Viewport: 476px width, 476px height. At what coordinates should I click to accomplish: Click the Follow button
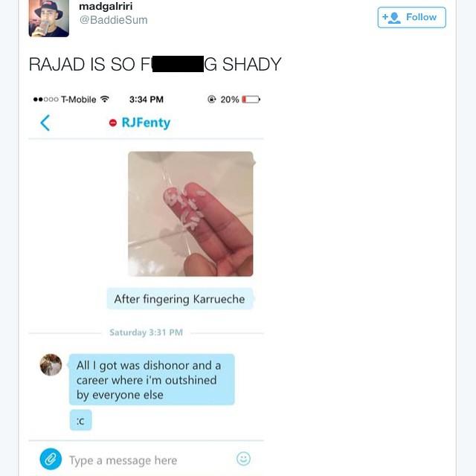tap(411, 17)
